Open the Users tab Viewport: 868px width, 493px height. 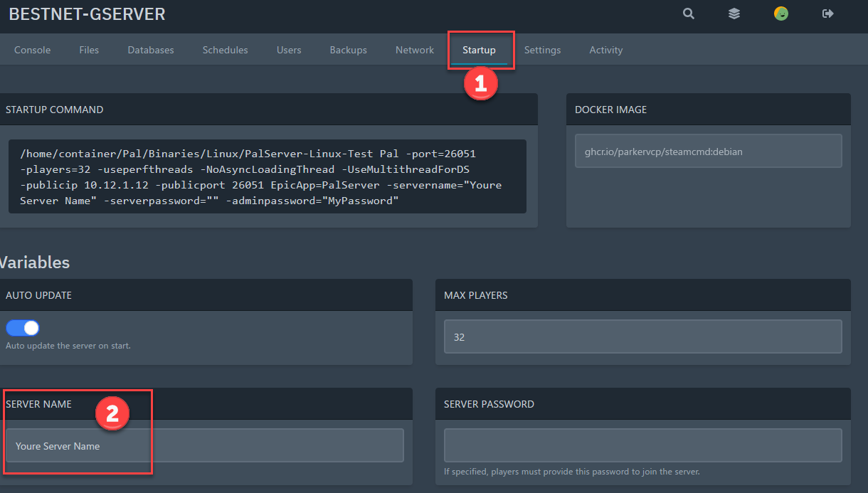(289, 50)
